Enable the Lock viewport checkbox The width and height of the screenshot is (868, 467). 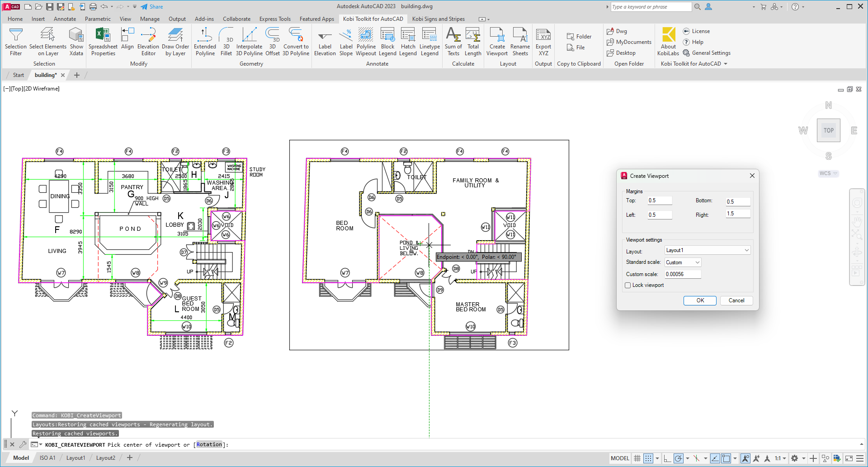point(628,286)
